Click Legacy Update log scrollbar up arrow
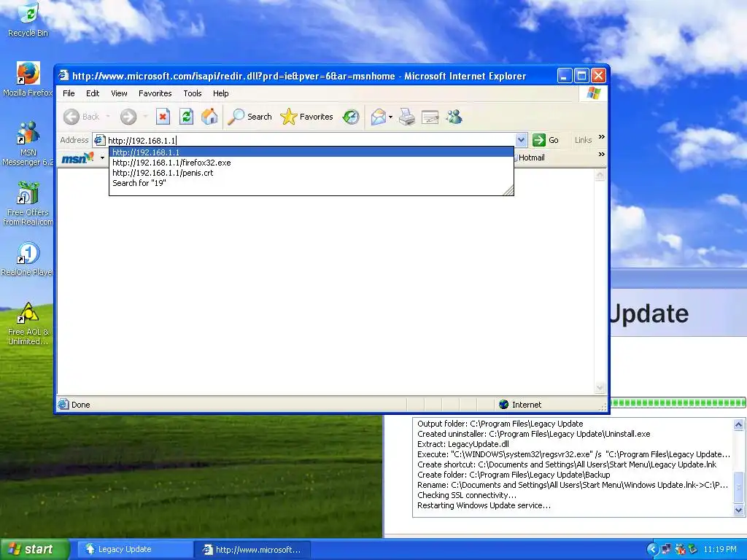This screenshot has height=560, width=747. click(738, 425)
